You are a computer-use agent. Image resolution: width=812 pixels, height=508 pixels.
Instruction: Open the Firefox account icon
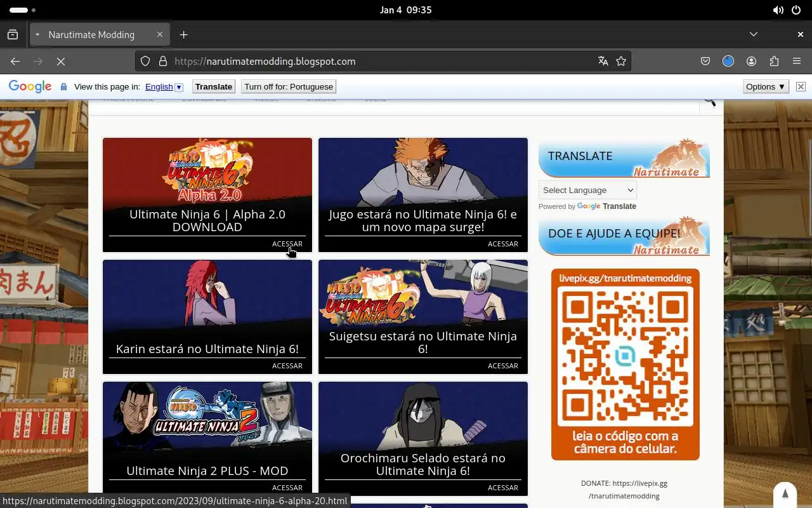click(751, 61)
